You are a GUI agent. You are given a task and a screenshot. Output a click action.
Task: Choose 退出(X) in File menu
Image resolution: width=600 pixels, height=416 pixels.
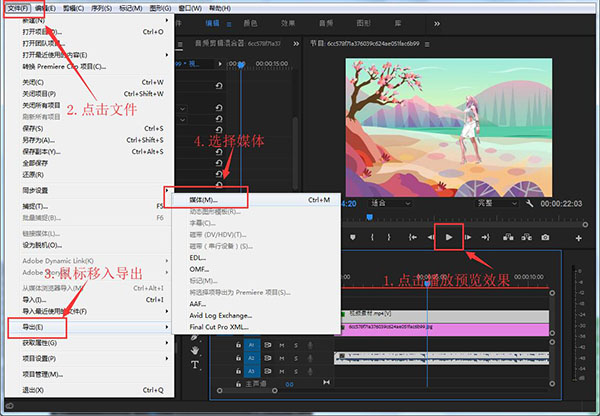tap(89, 390)
